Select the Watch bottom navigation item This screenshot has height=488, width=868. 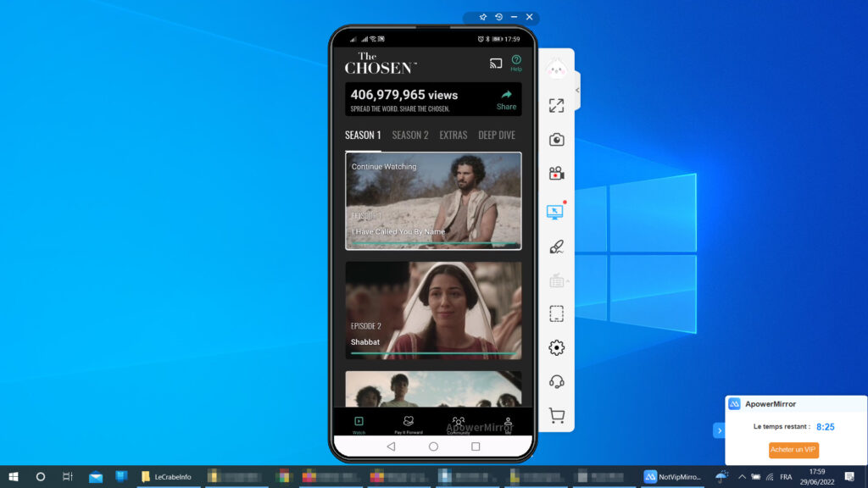click(359, 424)
